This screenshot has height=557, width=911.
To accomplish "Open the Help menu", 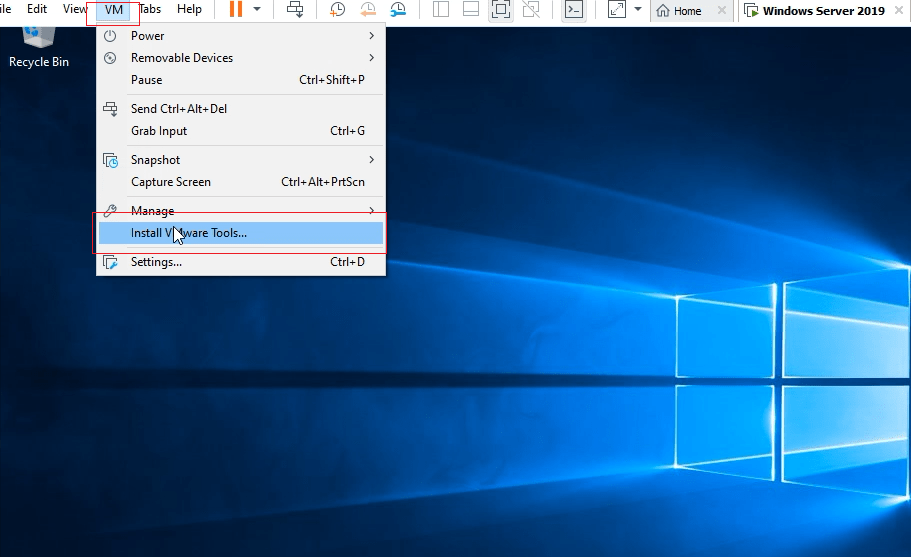I will click(x=189, y=9).
